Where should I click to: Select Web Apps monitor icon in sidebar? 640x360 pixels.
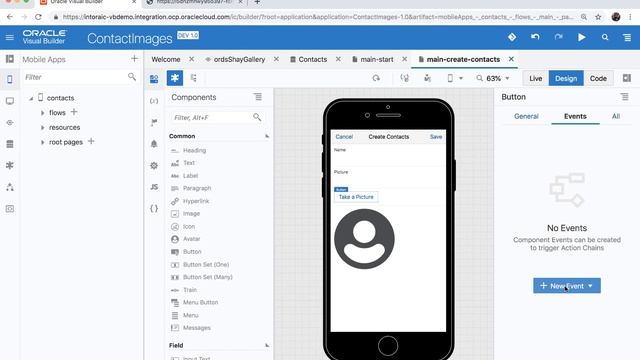tap(10, 101)
